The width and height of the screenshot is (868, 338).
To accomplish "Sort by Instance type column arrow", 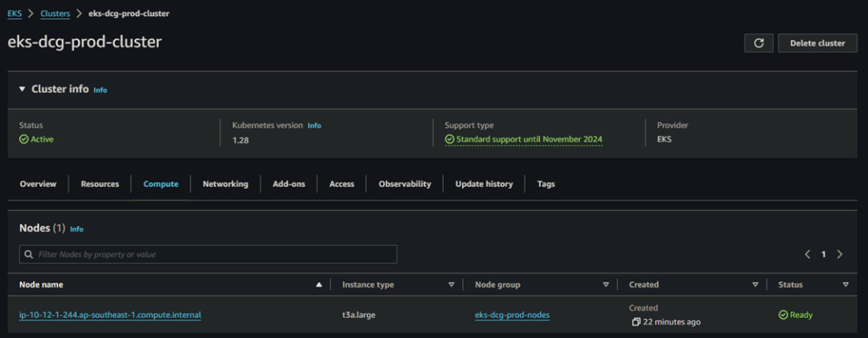I will pos(452,284).
